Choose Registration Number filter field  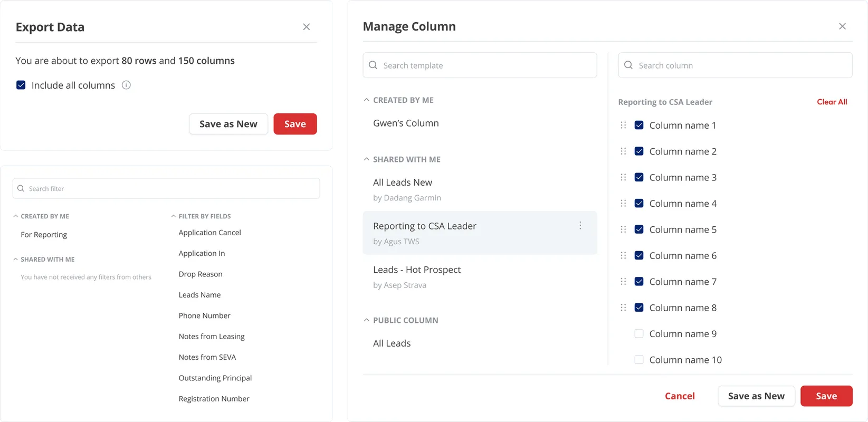point(214,399)
